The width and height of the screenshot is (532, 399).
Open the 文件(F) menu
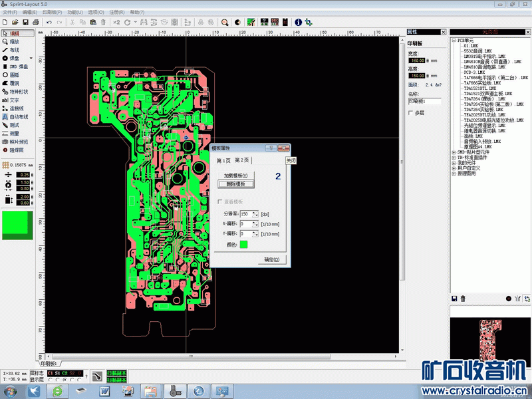pos(10,12)
